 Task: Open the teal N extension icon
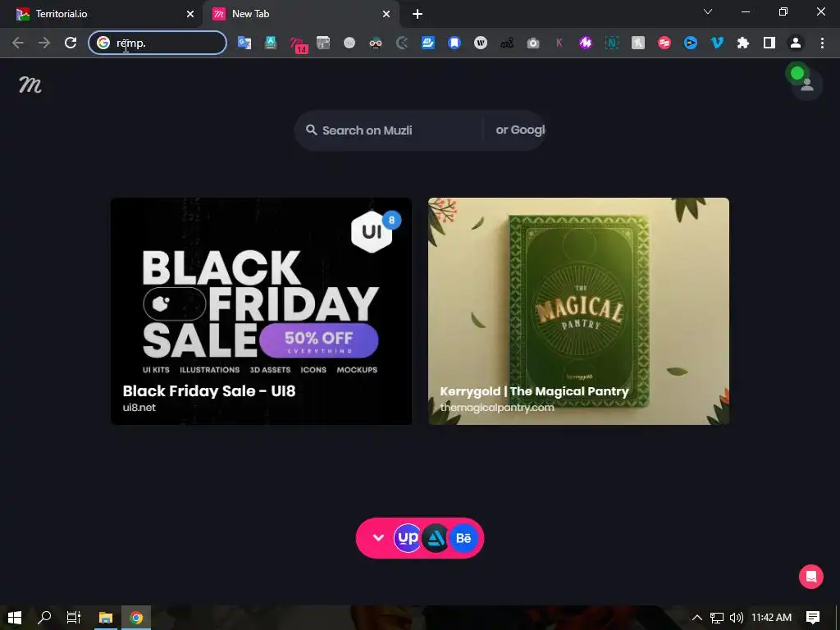612,43
